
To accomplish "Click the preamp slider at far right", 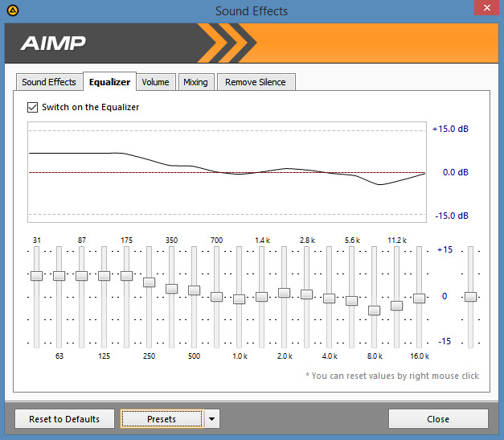I will (471, 297).
